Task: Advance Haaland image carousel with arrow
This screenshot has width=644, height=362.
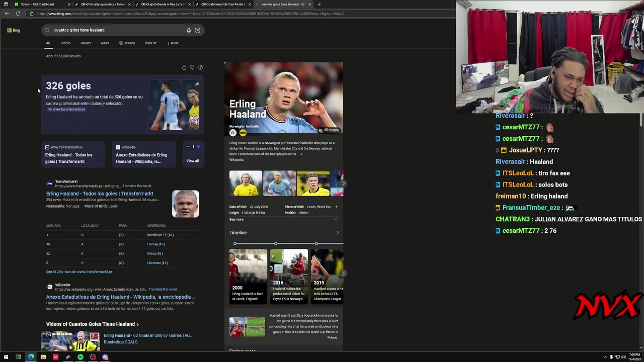Action: pos(343,184)
